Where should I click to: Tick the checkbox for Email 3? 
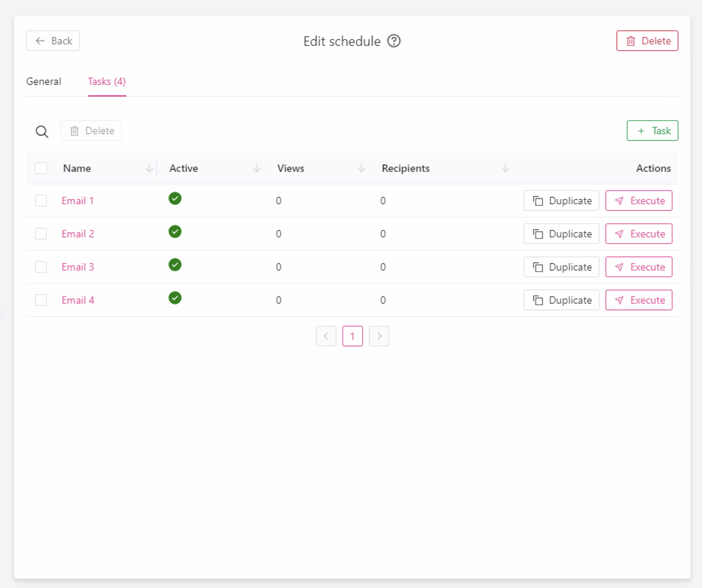point(41,267)
